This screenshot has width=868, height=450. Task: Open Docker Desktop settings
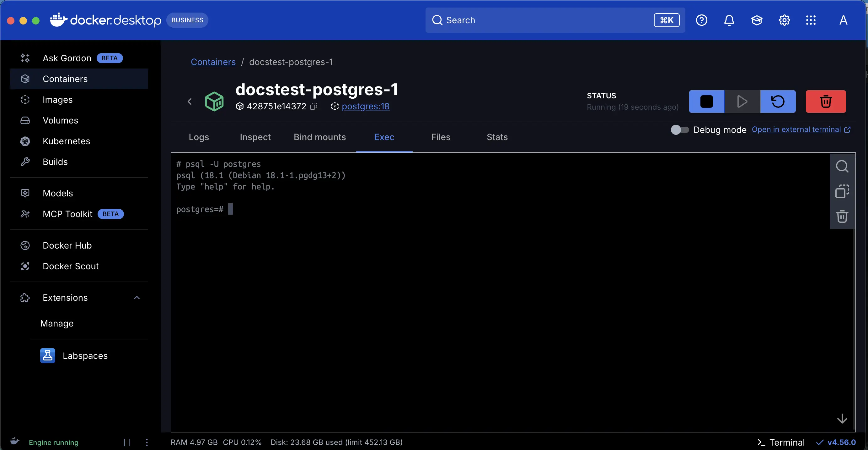click(x=784, y=20)
